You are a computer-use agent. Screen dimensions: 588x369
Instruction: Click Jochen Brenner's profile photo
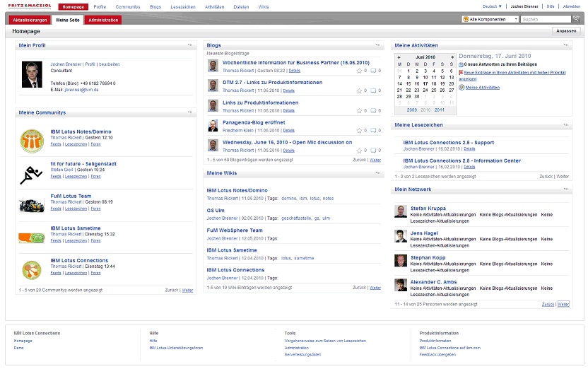pos(32,75)
